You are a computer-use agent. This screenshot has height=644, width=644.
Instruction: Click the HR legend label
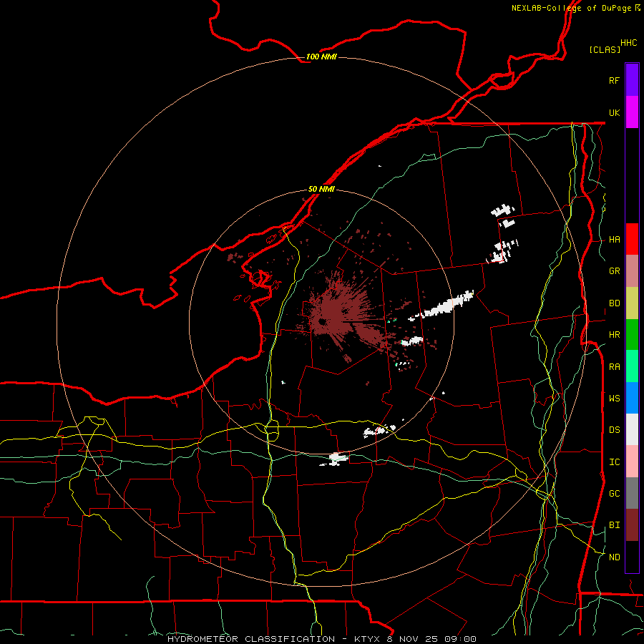coord(614,335)
